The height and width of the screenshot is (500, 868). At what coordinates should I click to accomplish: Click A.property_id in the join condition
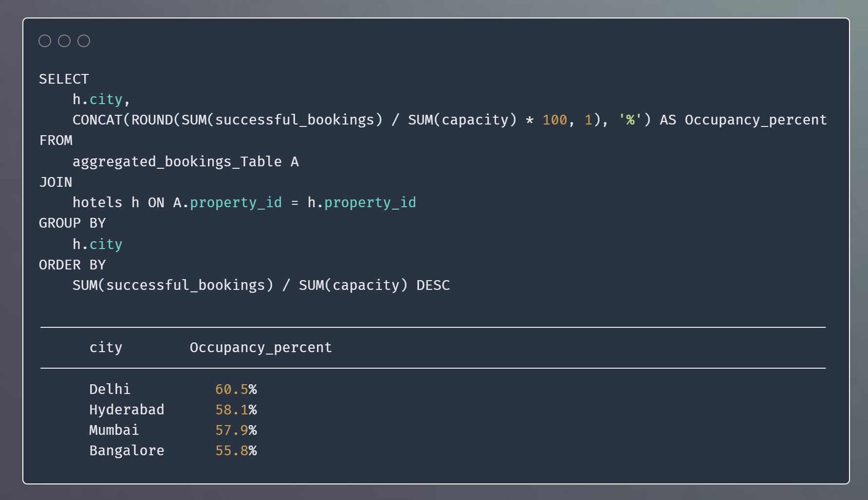(227, 203)
